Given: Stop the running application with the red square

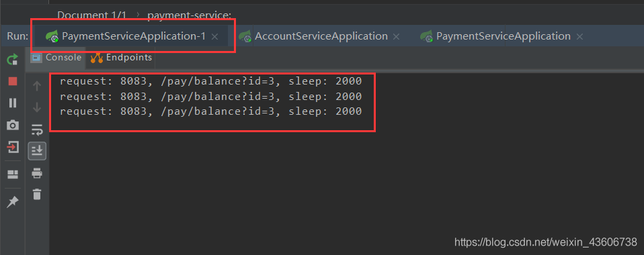Looking at the screenshot, I should (13, 81).
